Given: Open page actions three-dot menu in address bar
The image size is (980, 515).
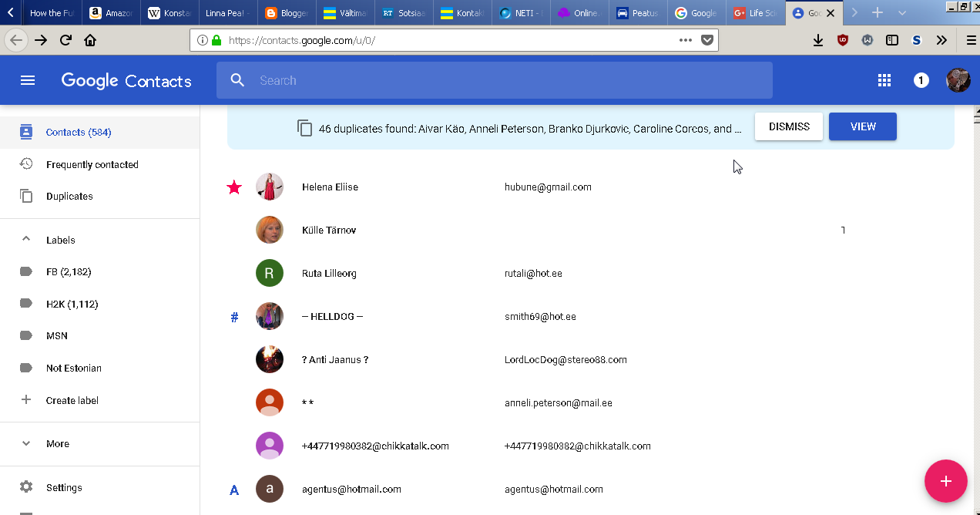Looking at the screenshot, I should 686,40.
